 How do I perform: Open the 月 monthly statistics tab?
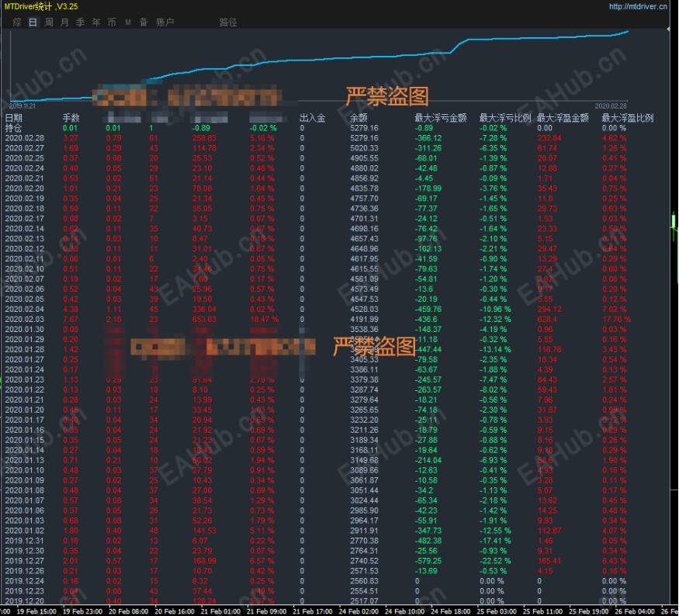click(64, 22)
